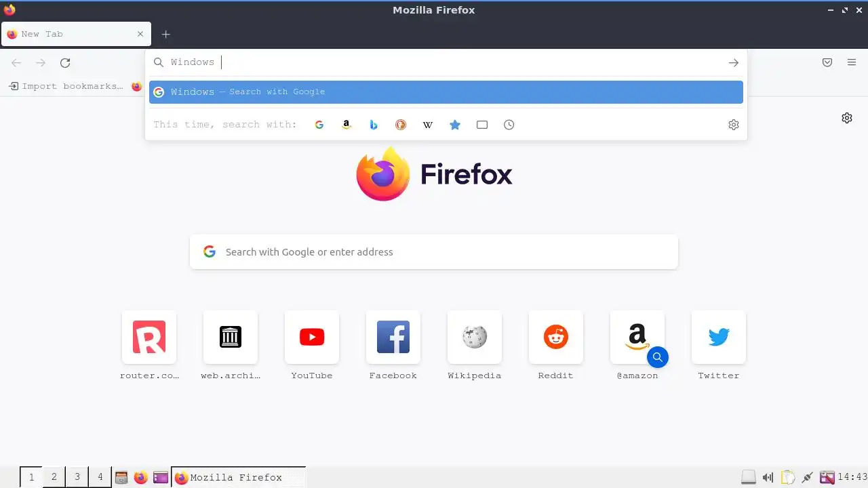Image resolution: width=868 pixels, height=488 pixels.
Task: Select the New Tab tab
Action: point(76,34)
